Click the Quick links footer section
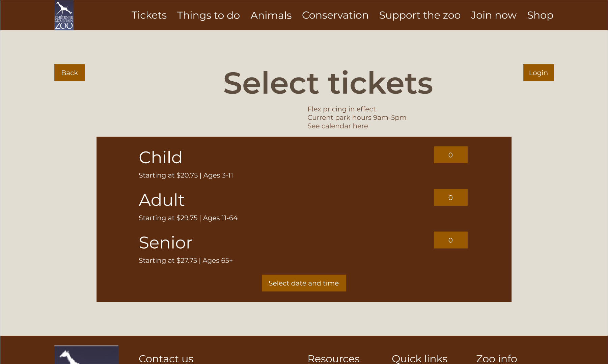The width and height of the screenshot is (608, 364). [x=419, y=359]
